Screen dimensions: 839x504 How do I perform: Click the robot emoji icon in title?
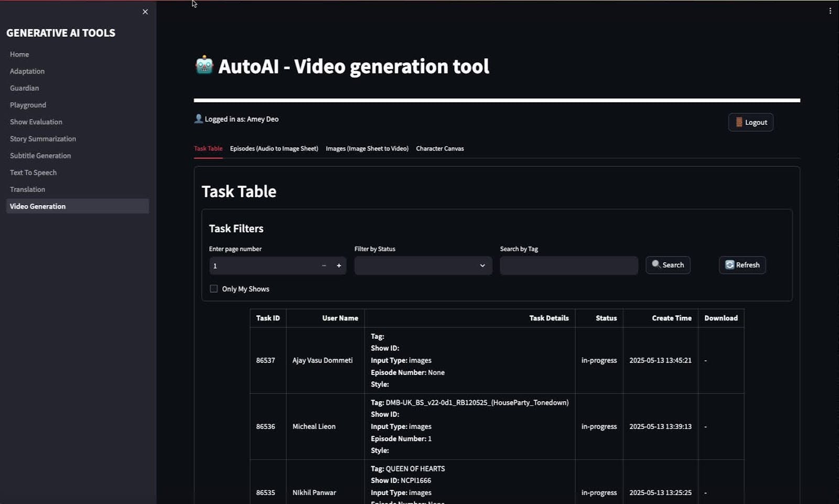204,66
